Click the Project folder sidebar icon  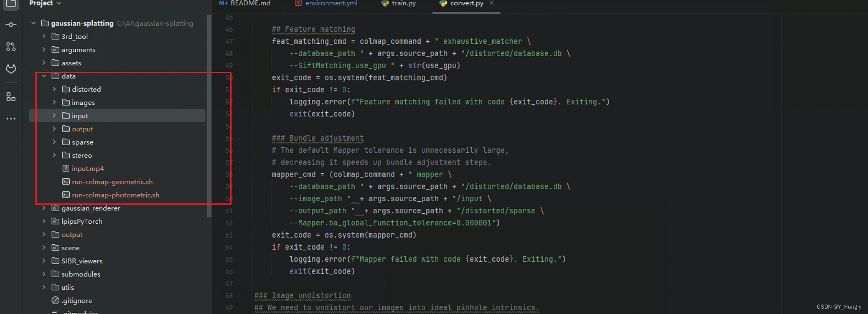(x=11, y=4)
